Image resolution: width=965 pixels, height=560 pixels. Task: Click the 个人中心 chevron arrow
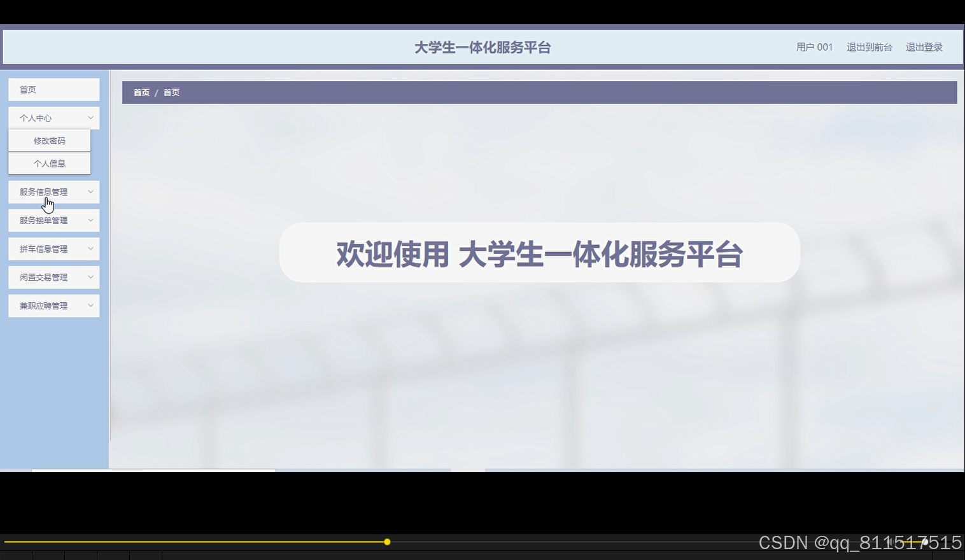point(90,118)
